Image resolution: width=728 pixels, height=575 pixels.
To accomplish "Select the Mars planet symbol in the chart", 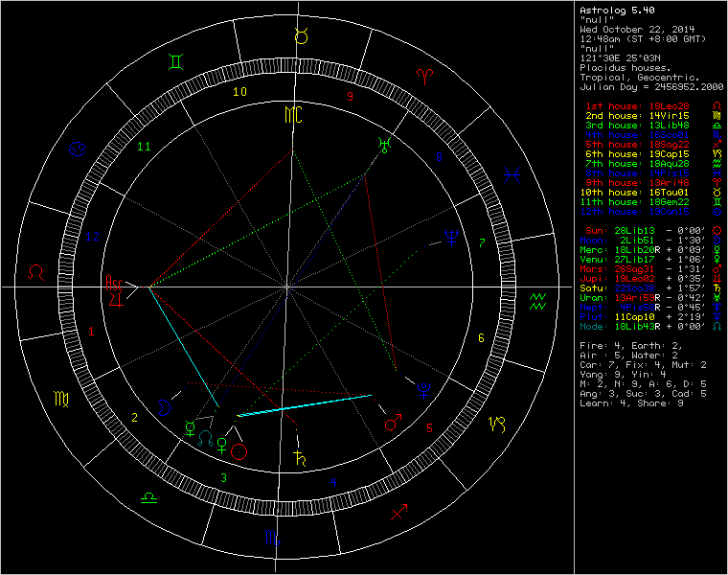I will pos(393,423).
